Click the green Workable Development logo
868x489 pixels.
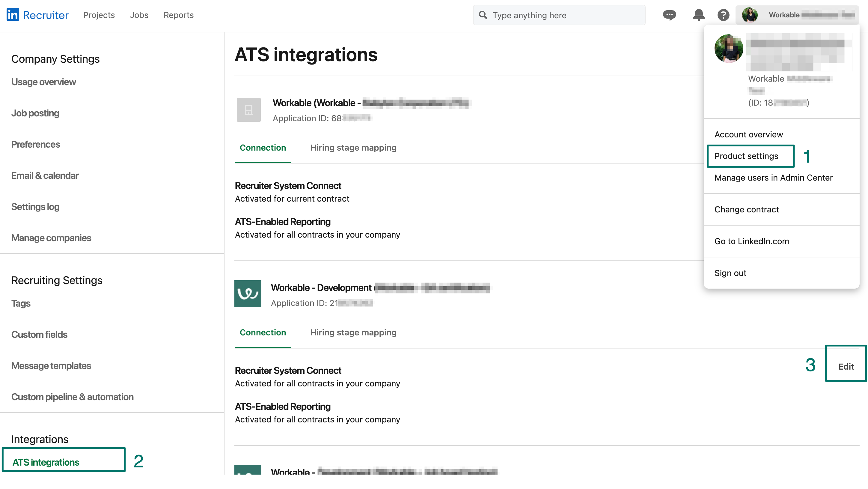248,293
